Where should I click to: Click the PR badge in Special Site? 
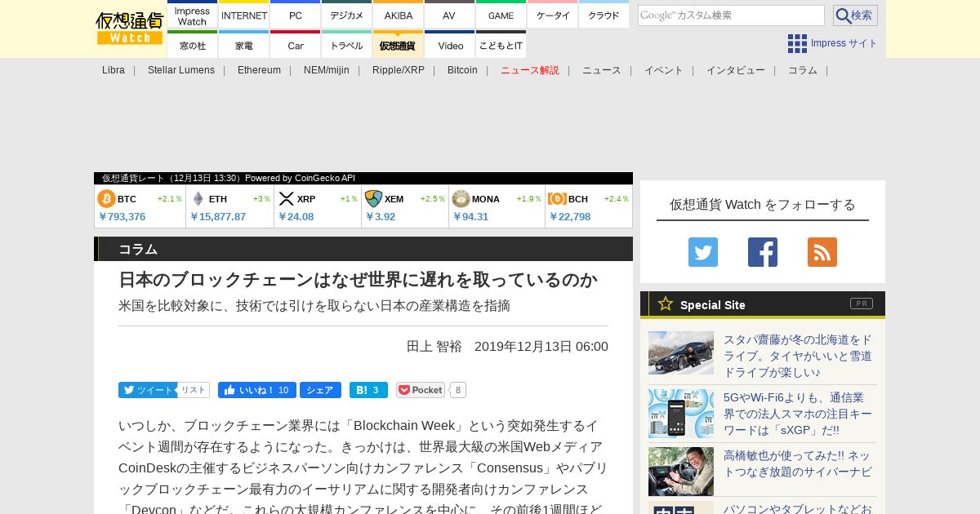862,304
